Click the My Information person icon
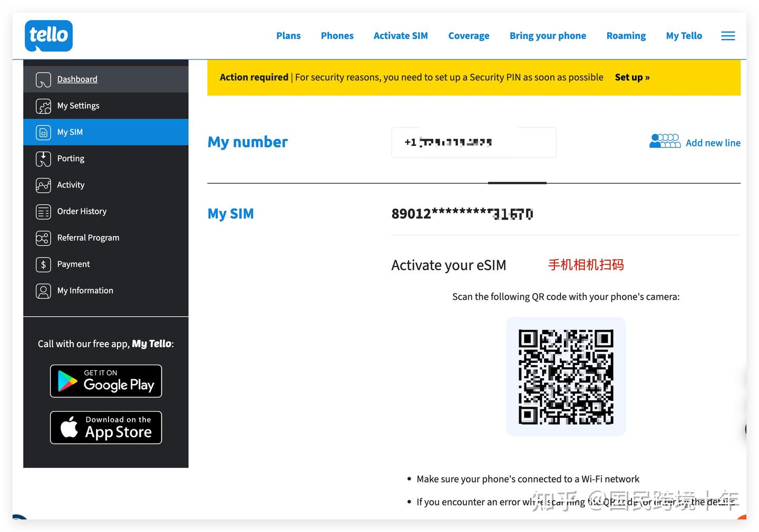Viewport: 759px width, 532px height. click(43, 291)
